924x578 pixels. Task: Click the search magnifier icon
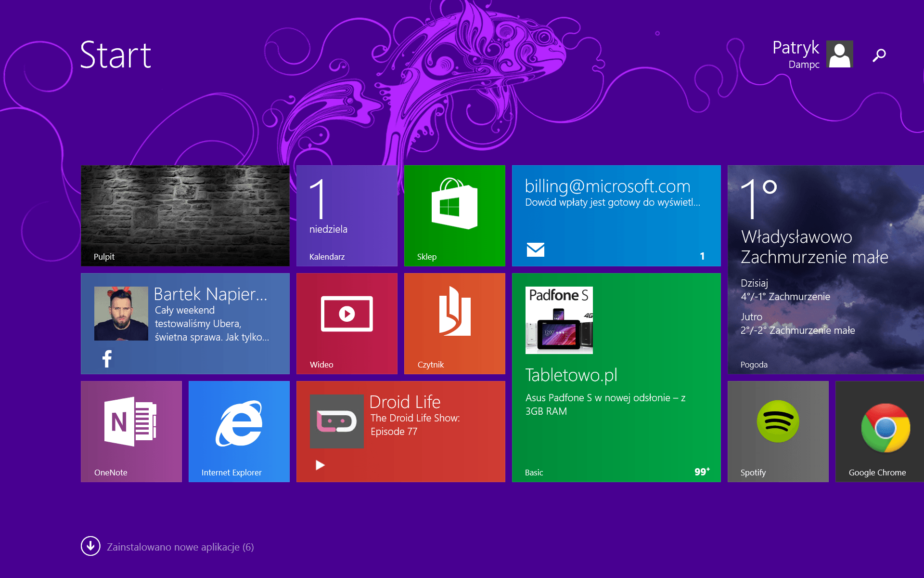pos(879,55)
